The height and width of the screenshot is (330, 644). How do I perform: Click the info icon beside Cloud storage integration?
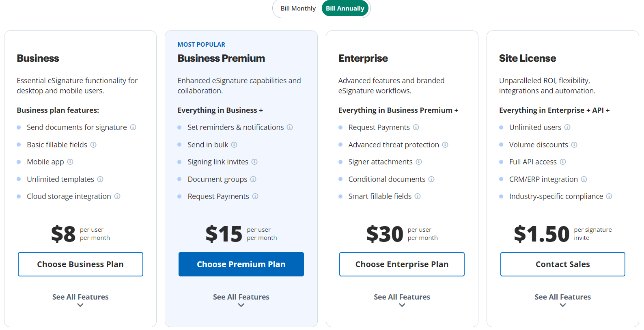pyautogui.click(x=117, y=196)
